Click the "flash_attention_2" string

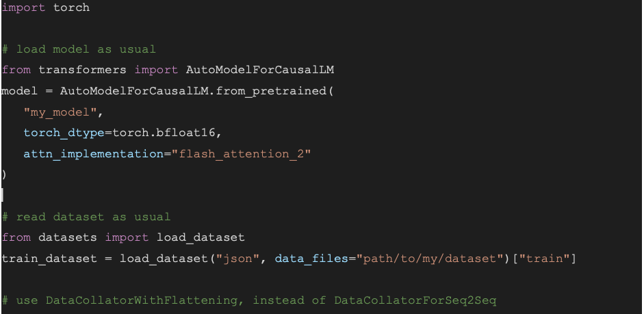pyautogui.click(x=241, y=154)
